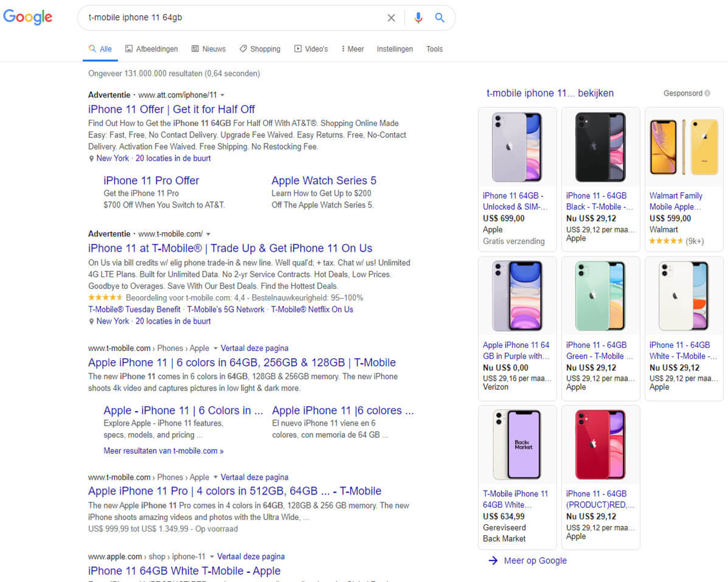Click the Google logo
728x582 pixels.
pos(28,17)
